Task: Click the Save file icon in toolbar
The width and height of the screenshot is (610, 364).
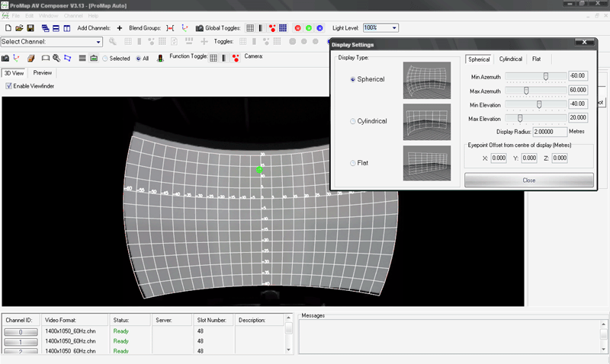Action: 28,28
